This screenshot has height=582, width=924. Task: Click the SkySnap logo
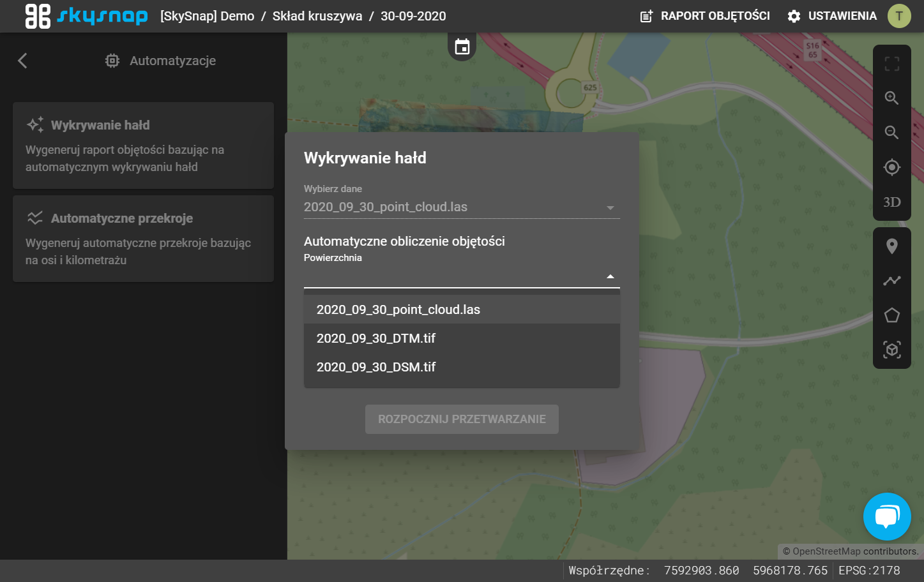click(86, 16)
